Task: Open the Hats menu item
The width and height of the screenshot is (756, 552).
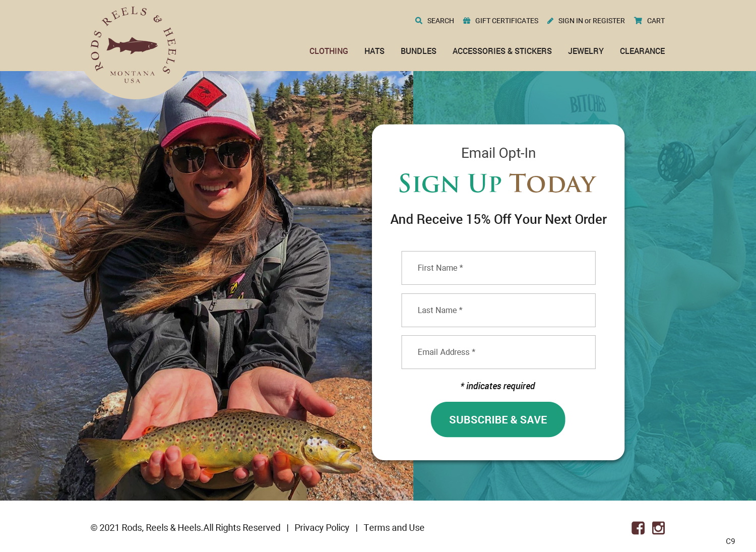Action: 374,51
